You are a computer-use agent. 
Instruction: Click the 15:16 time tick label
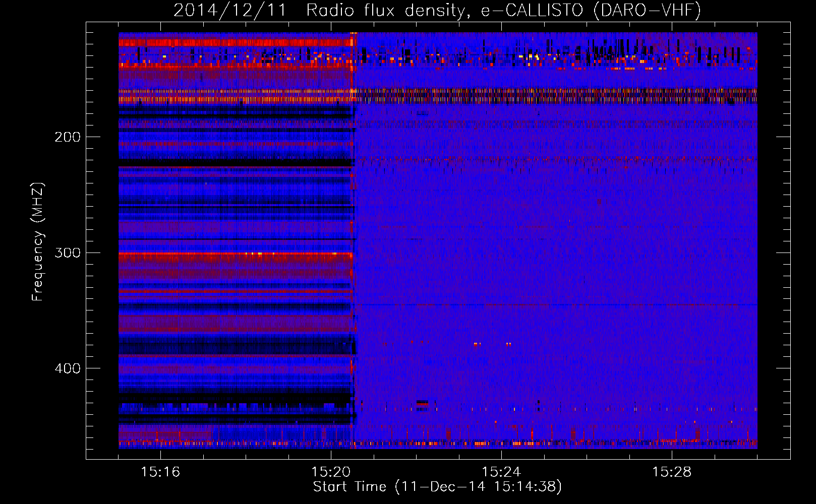160,472
